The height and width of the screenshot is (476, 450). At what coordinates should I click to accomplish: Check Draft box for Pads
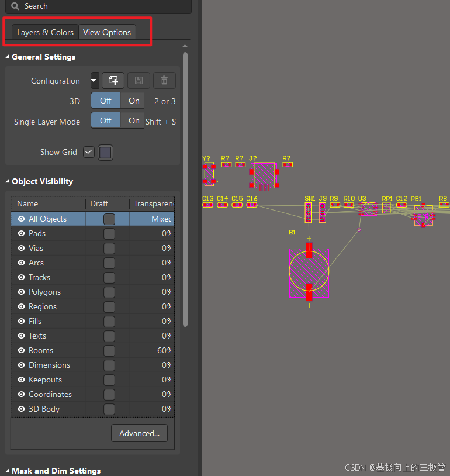tap(109, 234)
